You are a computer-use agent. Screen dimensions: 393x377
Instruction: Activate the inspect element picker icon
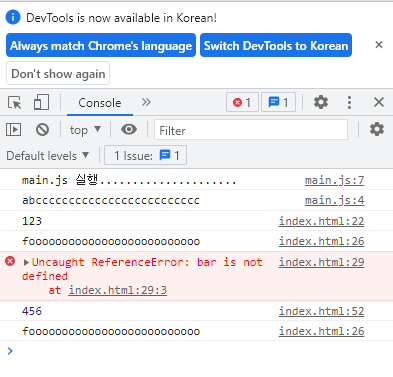tap(14, 102)
